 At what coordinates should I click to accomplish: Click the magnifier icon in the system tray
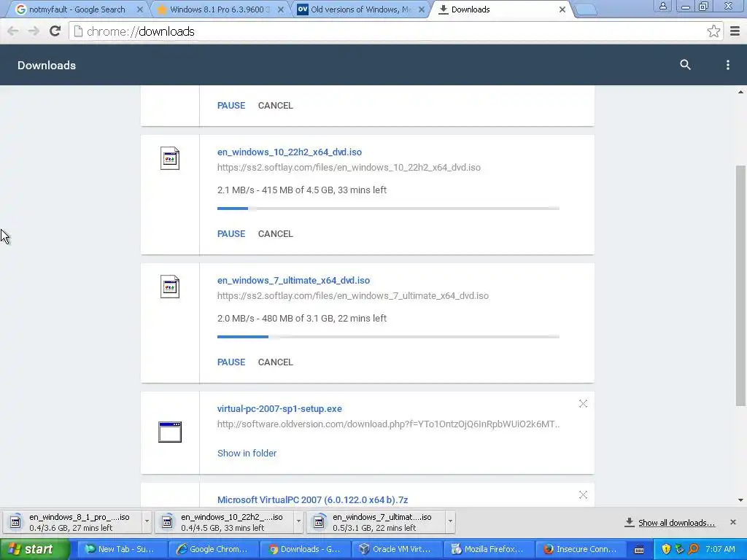[x=694, y=549]
